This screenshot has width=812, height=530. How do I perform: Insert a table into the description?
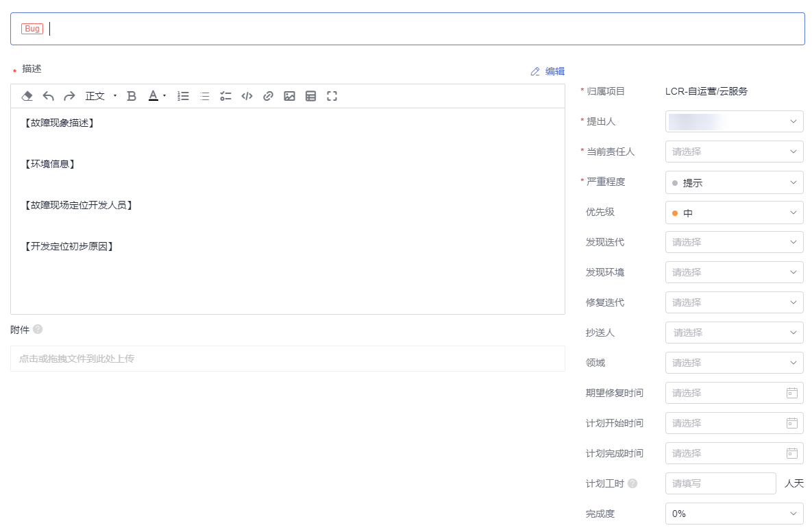(x=310, y=96)
